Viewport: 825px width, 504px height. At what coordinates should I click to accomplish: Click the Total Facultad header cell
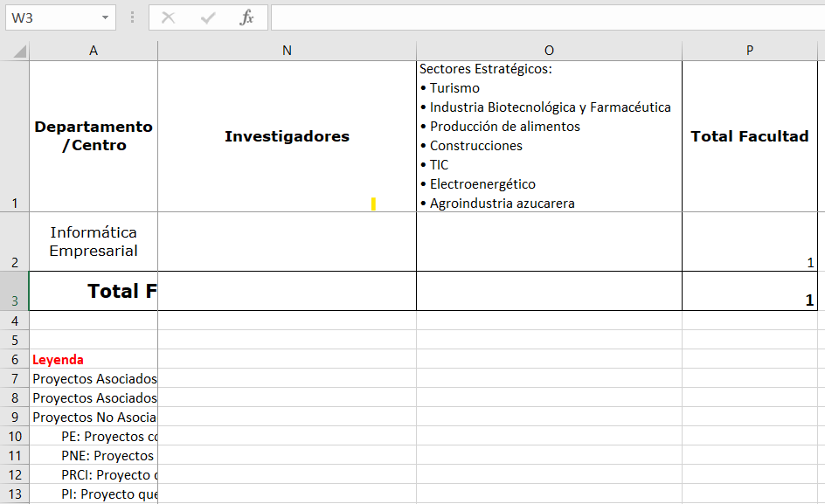pyautogui.click(x=749, y=136)
